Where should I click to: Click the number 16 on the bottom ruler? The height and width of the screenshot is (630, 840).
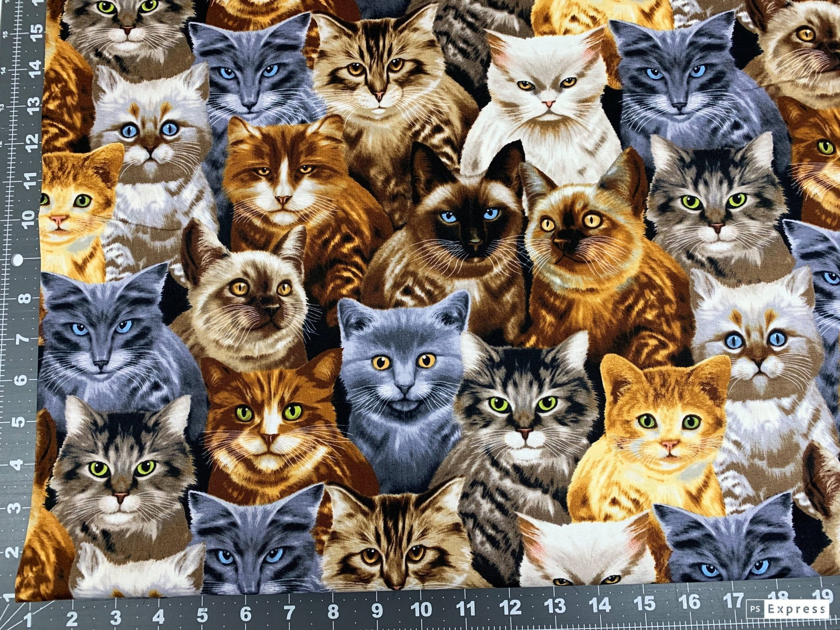click(689, 602)
